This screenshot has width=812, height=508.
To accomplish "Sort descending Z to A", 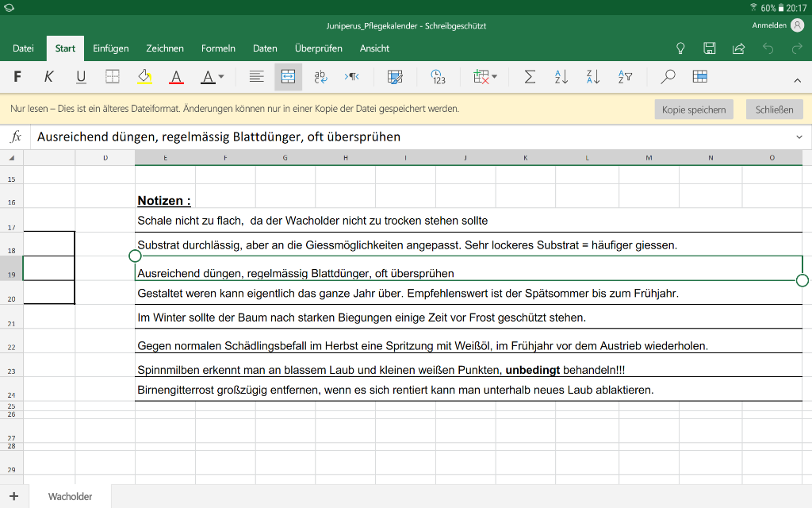I will pos(593,77).
